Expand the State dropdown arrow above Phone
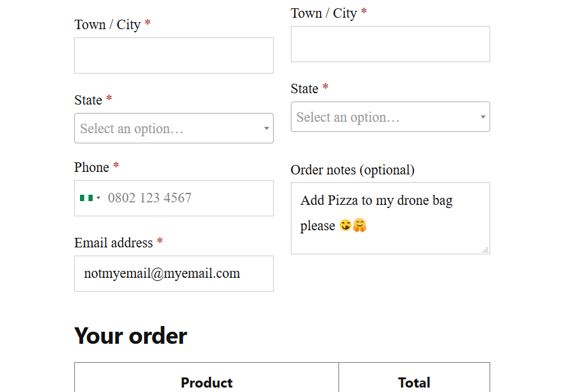This screenshot has width=574, height=392. tap(266, 129)
